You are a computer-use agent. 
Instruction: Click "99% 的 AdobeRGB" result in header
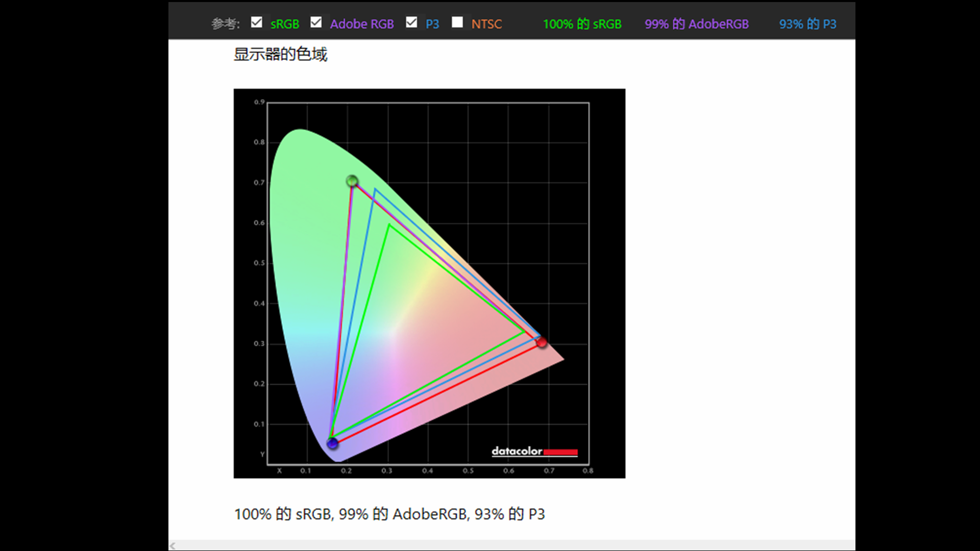(x=696, y=24)
